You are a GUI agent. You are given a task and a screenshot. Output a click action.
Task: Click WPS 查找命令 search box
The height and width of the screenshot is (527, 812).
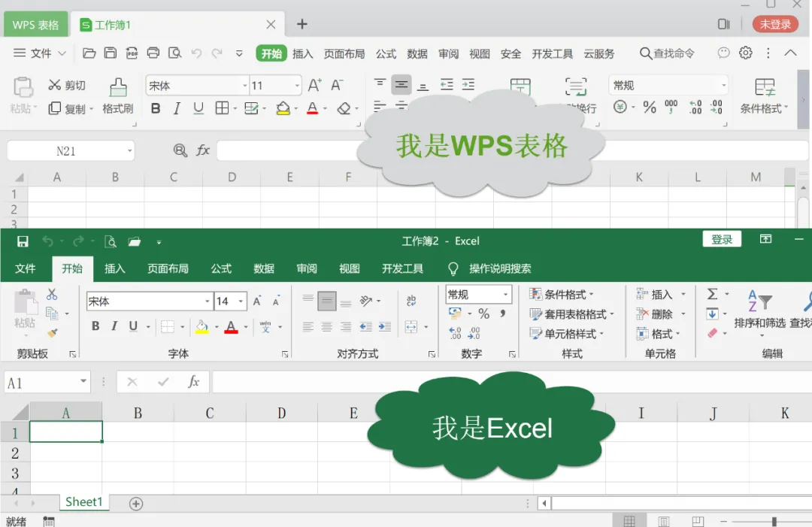pyautogui.click(x=668, y=53)
